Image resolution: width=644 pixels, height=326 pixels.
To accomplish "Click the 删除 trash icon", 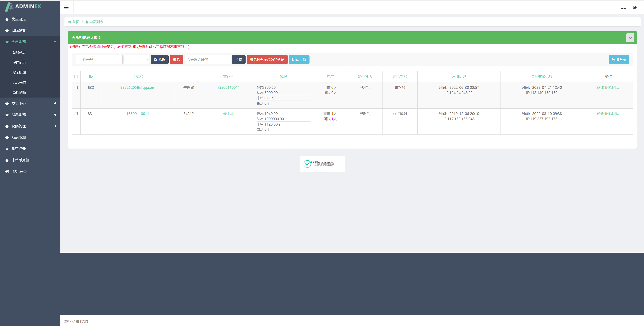I will click(176, 59).
